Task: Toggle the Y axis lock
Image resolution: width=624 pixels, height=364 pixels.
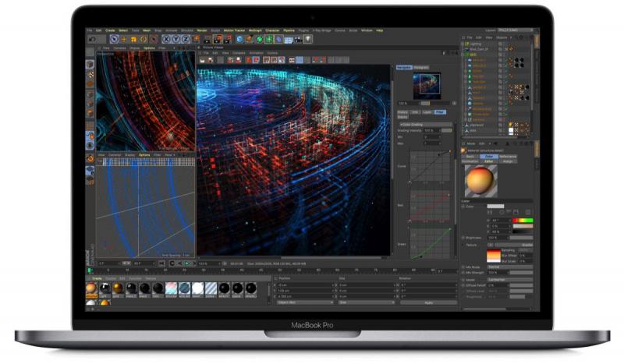Action: point(175,39)
